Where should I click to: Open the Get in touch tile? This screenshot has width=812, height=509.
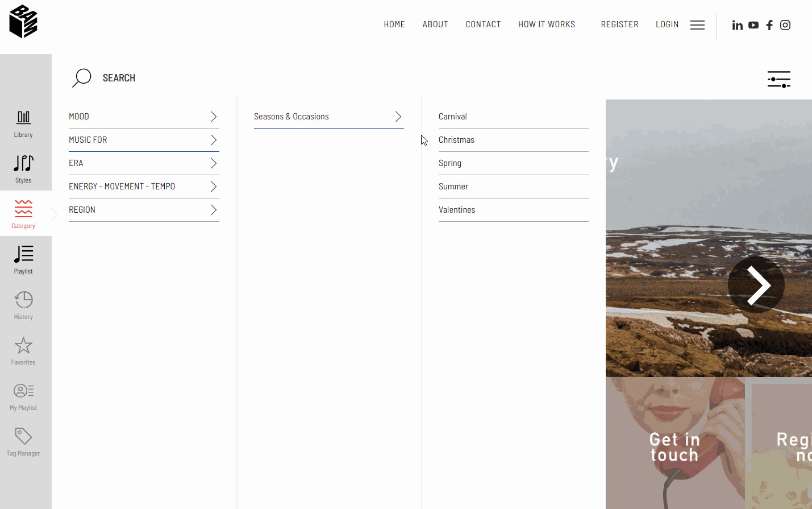[675, 443]
